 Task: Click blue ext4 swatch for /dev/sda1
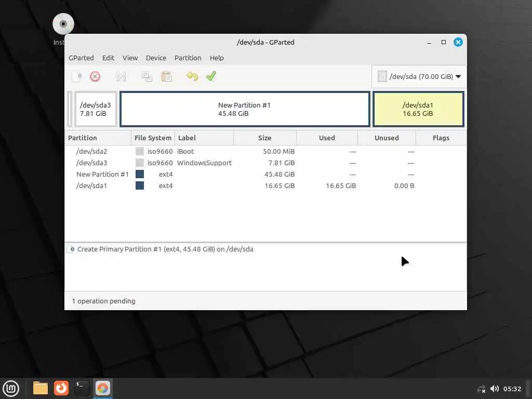pos(139,186)
